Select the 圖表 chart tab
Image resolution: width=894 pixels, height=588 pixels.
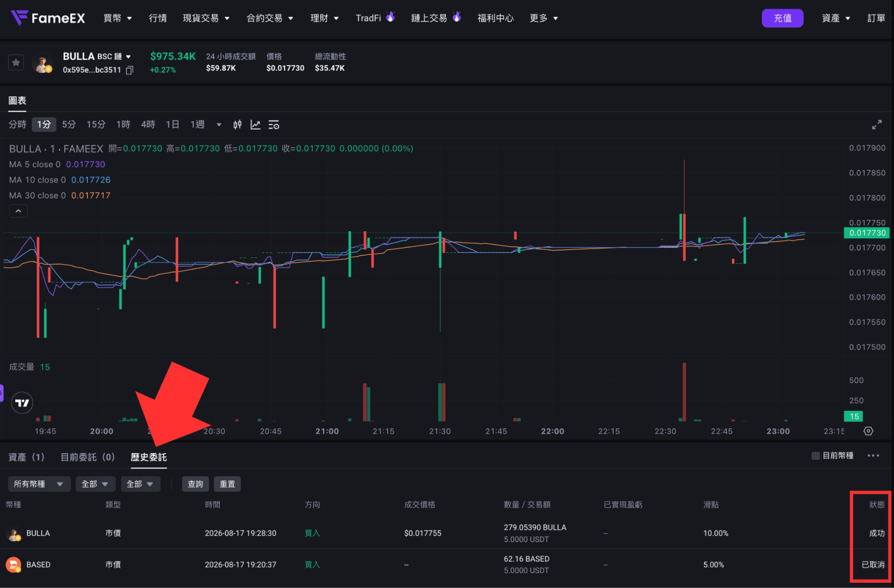click(x=17, y=101)
